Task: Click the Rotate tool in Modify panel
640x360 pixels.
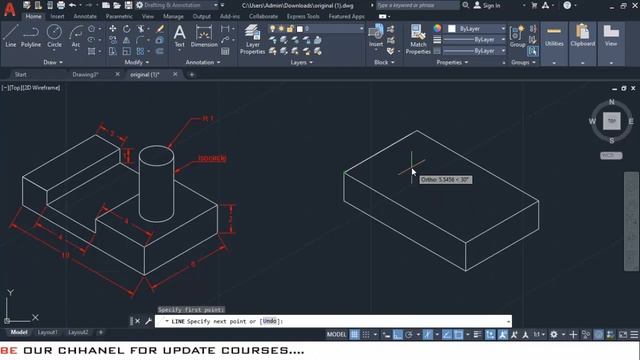Action: (127, 29)
